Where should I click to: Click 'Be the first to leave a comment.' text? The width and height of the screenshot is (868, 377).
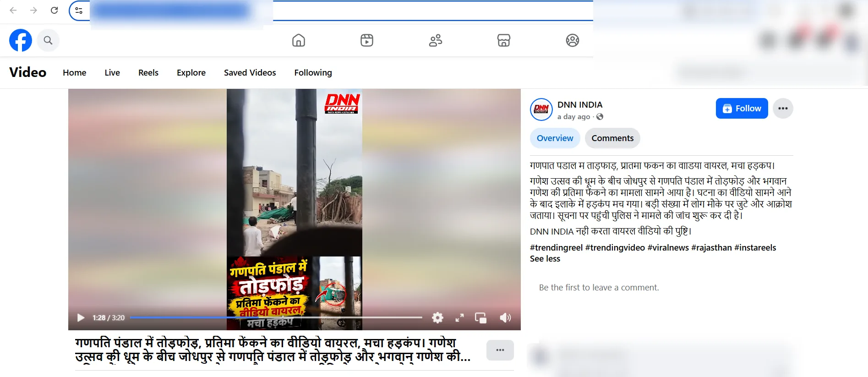pyautogui.click(x=599, y=288)
